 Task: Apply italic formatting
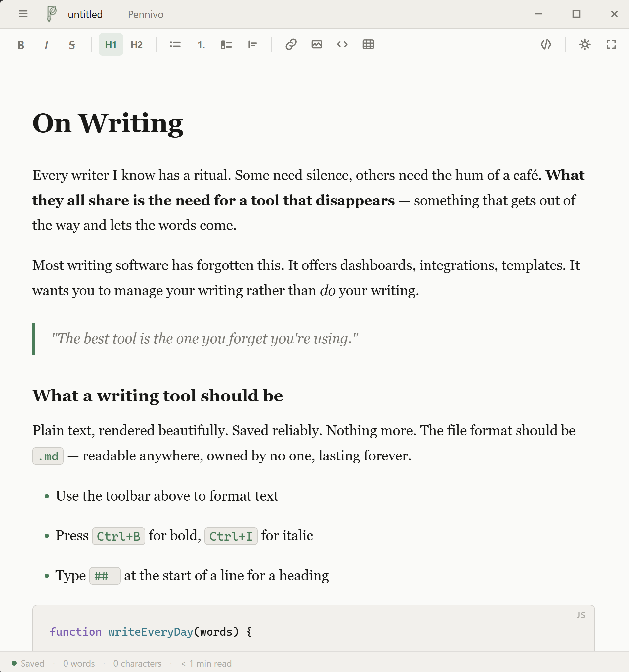pyautogui.click(x=46, y=44)
